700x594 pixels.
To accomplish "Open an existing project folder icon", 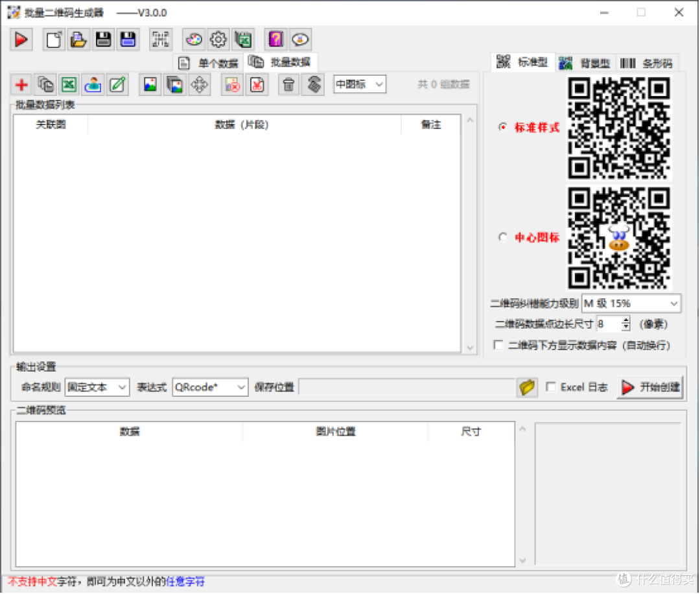I will click(78, 40).
